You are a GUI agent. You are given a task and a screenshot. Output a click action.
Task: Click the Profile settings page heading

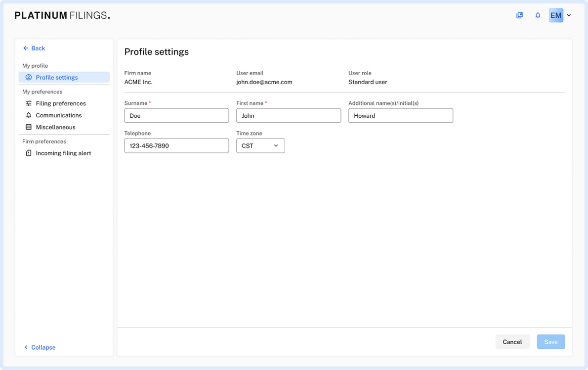156,52
